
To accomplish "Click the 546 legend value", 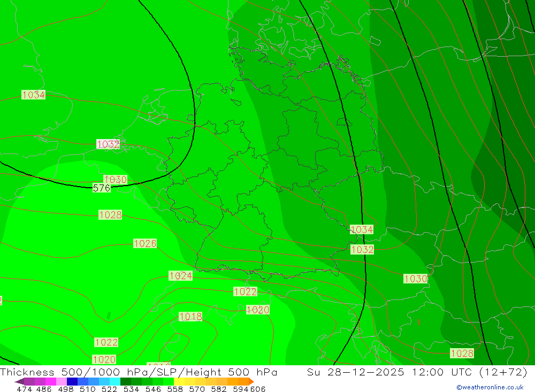I will (x=153, y=389).
